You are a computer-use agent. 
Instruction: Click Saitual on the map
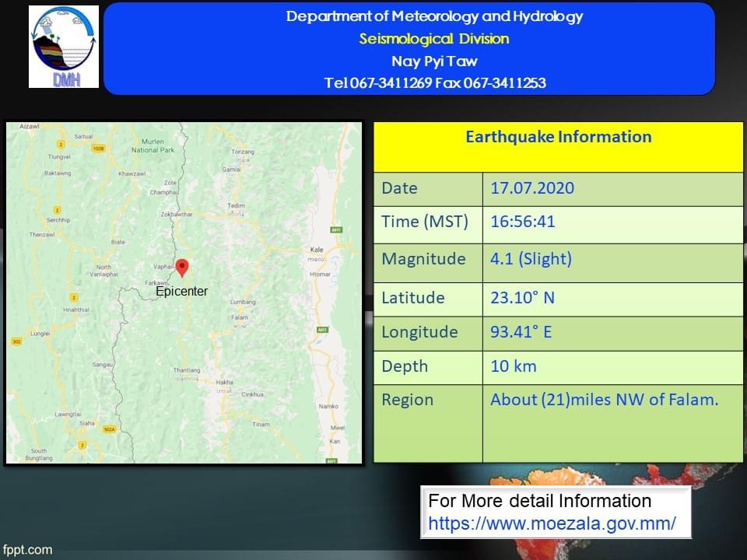pos(84,136)
